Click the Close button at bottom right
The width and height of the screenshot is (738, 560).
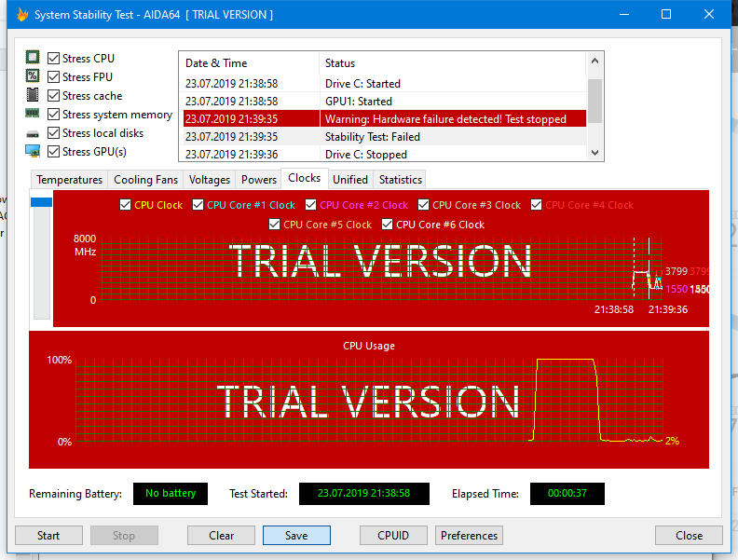pyautogui.click(x=689, y=536)
